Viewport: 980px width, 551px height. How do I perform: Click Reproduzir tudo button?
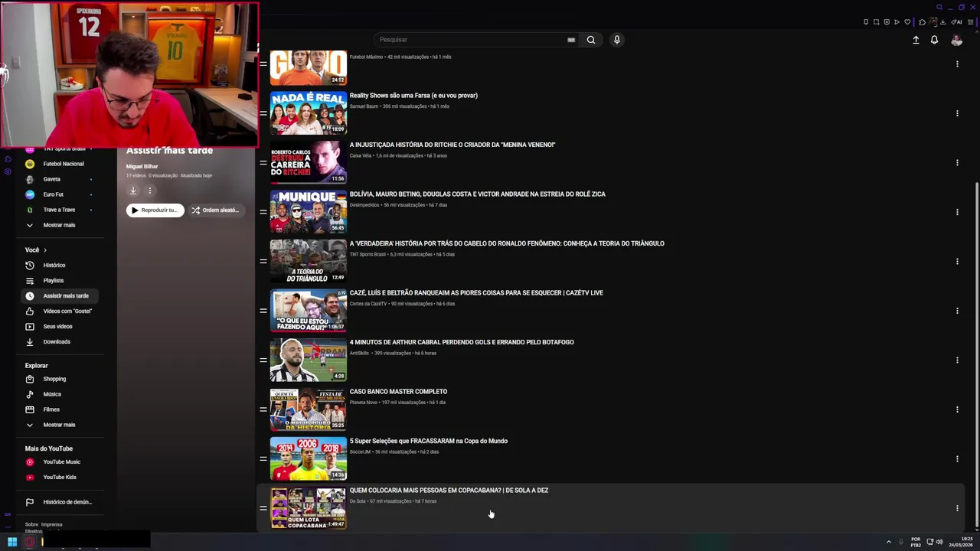click(x=155, y=210)
